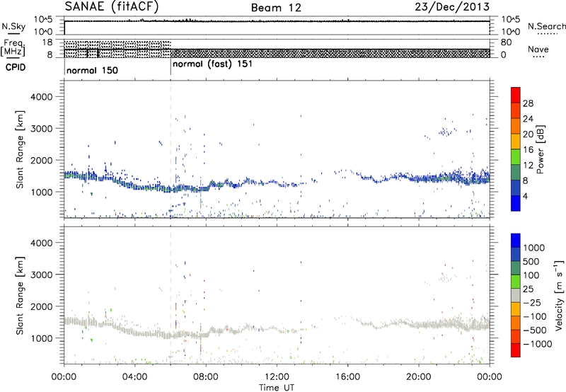Click the '3000' tick label on velocity panel
This screenshot has height=392, width=566.
[41, 275]
